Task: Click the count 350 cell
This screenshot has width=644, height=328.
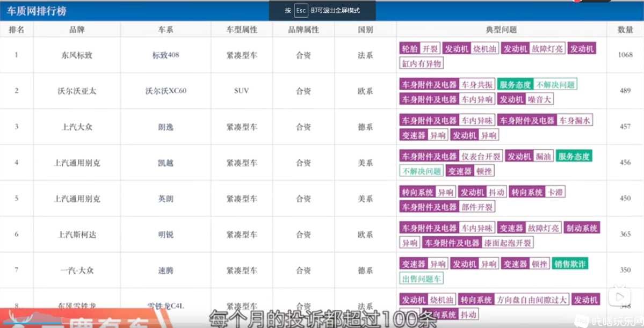Action: pyautogui.click(x=625, y=269)
